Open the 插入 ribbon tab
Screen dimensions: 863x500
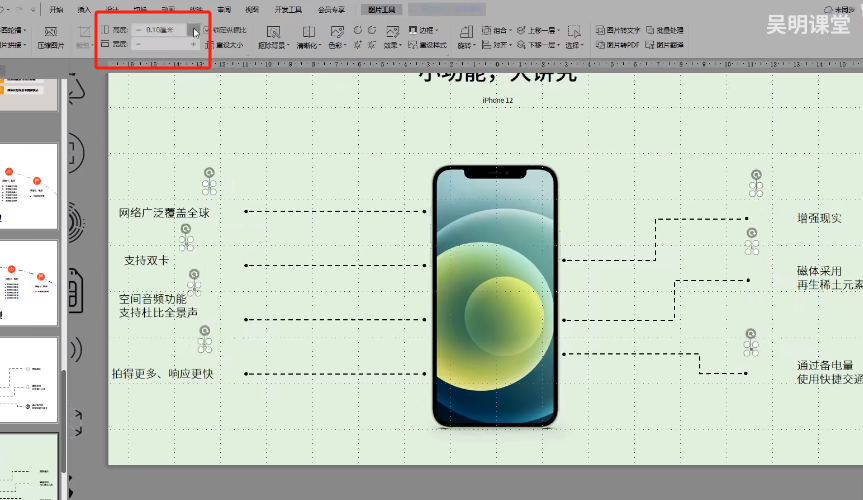[84, 9]
